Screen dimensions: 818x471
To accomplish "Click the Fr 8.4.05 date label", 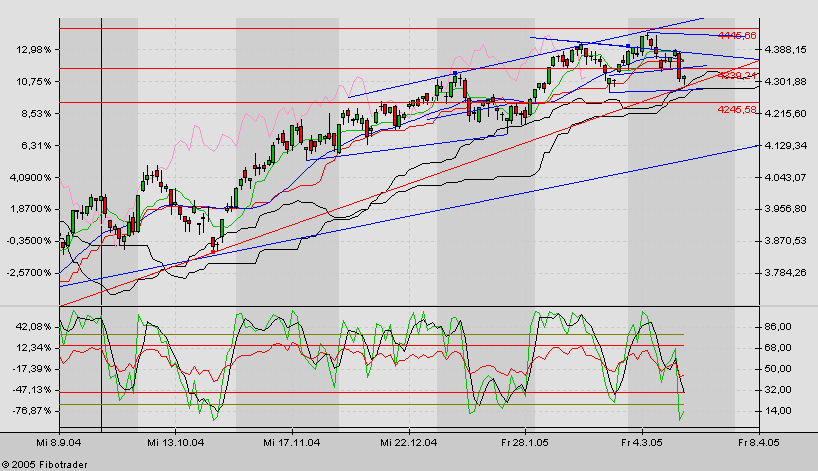I will 759,442.
